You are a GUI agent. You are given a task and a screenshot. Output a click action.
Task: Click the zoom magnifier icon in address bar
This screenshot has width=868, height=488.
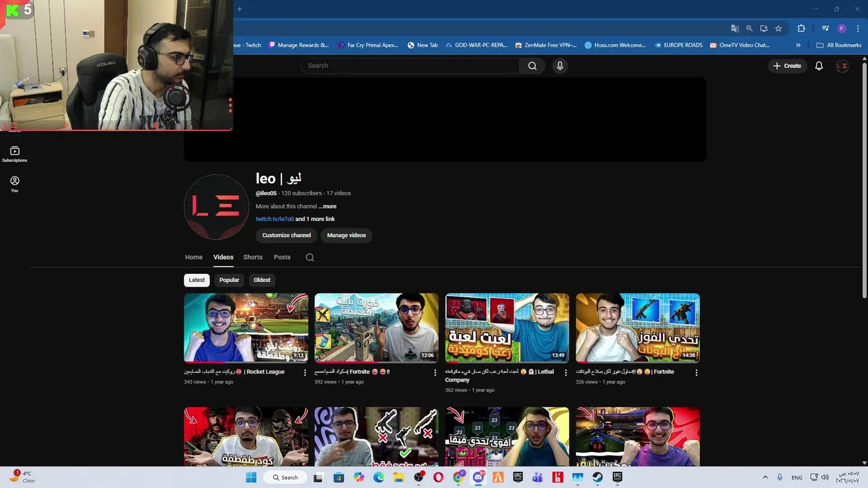tap(749, 28)
